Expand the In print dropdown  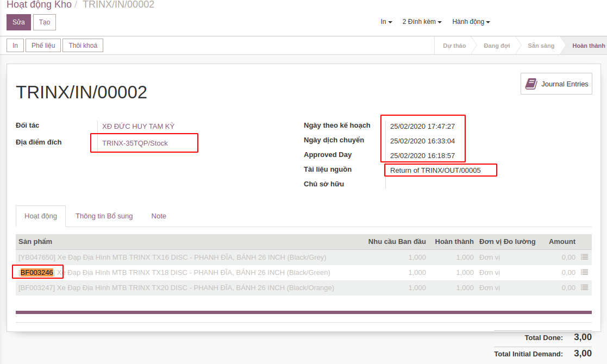386,22
